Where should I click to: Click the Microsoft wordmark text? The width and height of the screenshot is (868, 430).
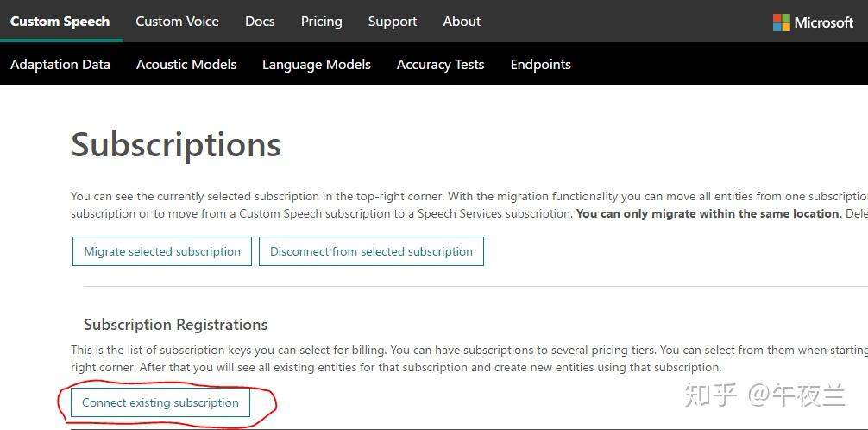point(823,22)
